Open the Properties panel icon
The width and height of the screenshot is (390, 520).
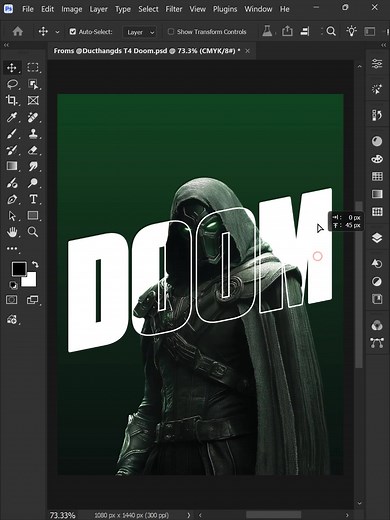tap(377, 63)
